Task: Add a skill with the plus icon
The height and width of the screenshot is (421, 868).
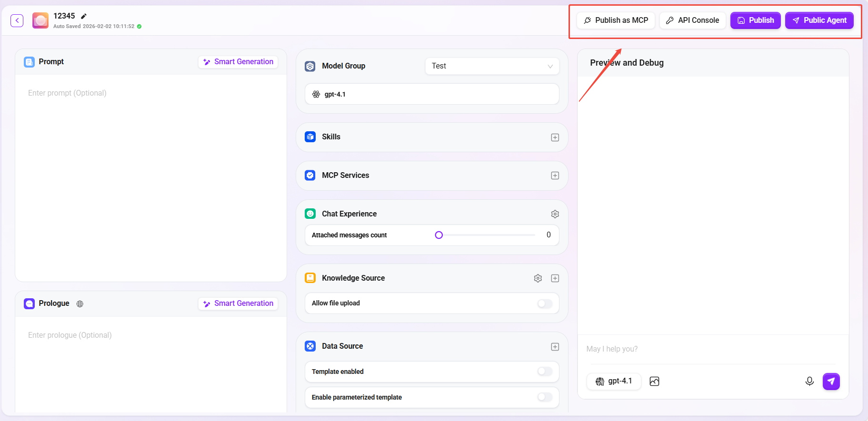Action: click(555, 137)
